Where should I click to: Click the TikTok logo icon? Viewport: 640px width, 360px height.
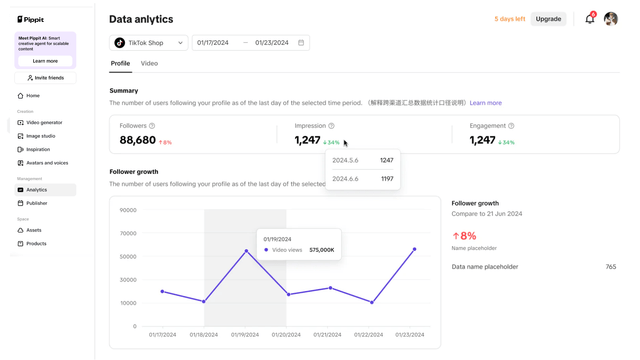[120, 42]
